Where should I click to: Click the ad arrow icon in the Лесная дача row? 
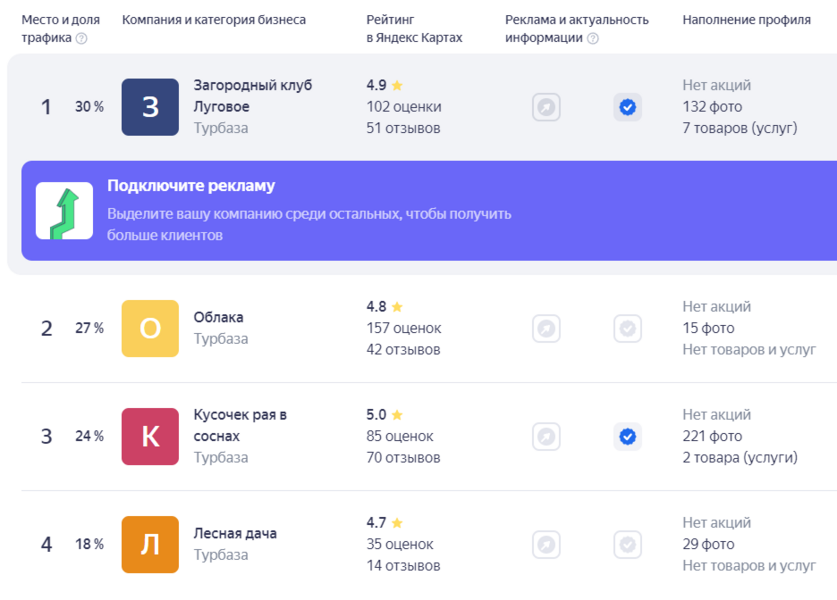coord(546,544)
